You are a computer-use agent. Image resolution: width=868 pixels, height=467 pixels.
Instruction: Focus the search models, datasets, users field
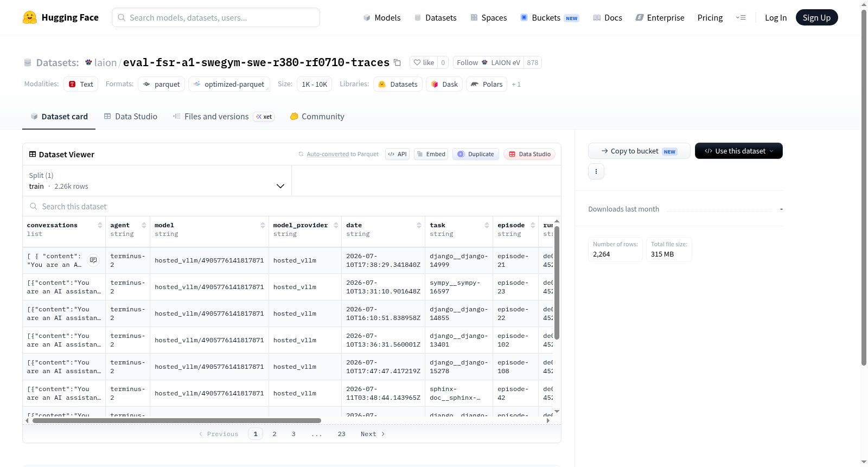coord(216,17)
